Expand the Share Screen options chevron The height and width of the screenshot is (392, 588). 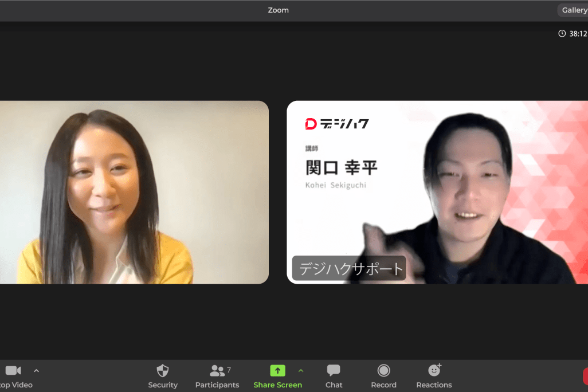(301, 371)
